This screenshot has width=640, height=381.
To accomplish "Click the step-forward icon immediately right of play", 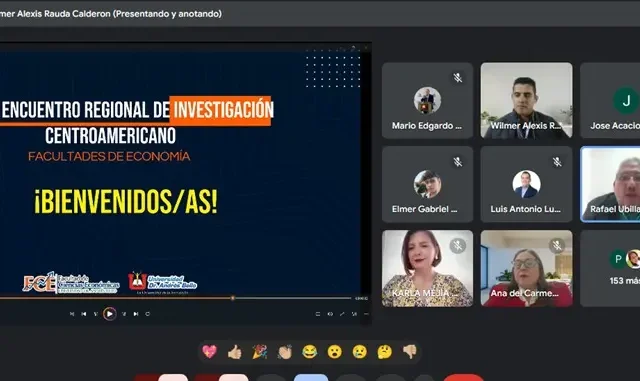I will 124,314.
